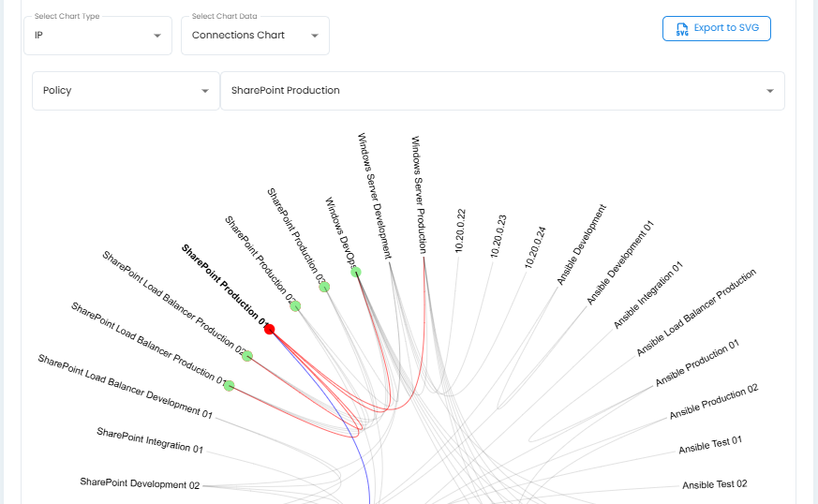Click the SharePoint Integration 01 label
Viewport: 818px width, 504px height.
click(x=150, y=440)
